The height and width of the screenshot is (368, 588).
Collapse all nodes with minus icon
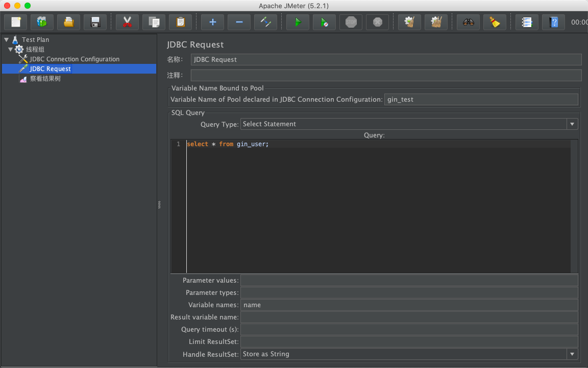click(x=239, y=22)
